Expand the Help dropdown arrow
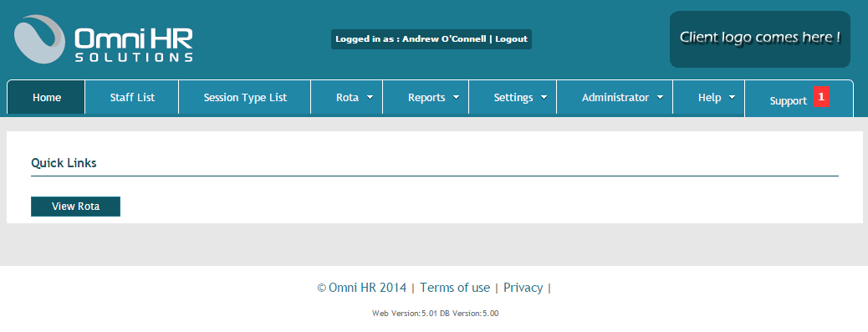The image size is (868, 332). point(732,97)
